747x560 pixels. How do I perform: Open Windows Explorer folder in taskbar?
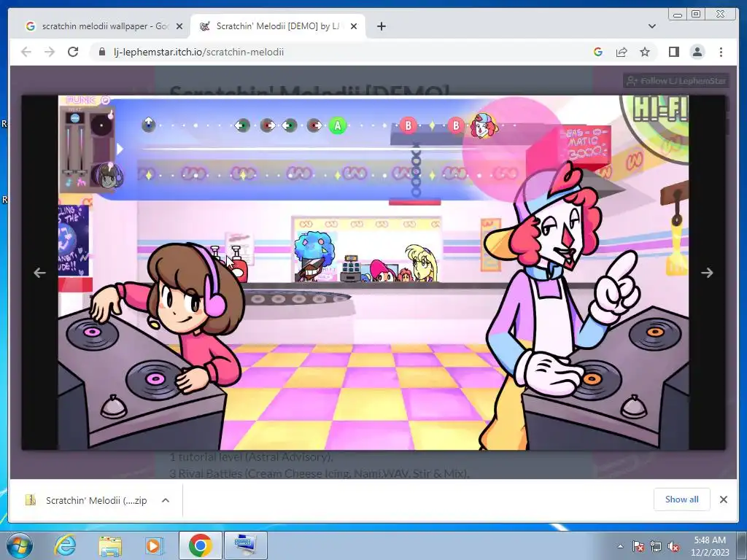(x=110, y=545)
